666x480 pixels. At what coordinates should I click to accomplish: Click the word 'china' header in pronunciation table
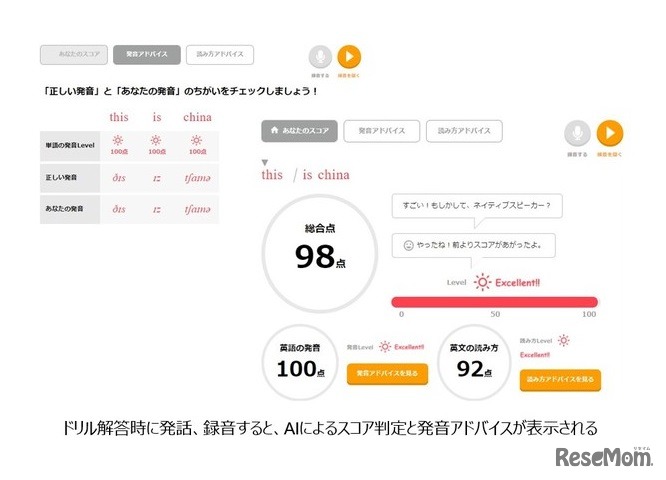[198, 117]
